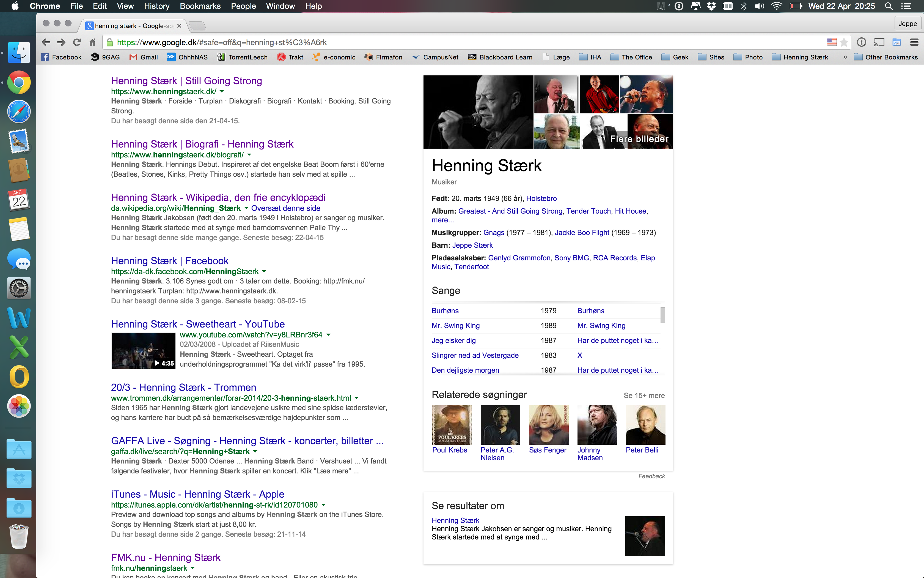
Task: Click the songs list scrollbar
Action: coord(662,315)
